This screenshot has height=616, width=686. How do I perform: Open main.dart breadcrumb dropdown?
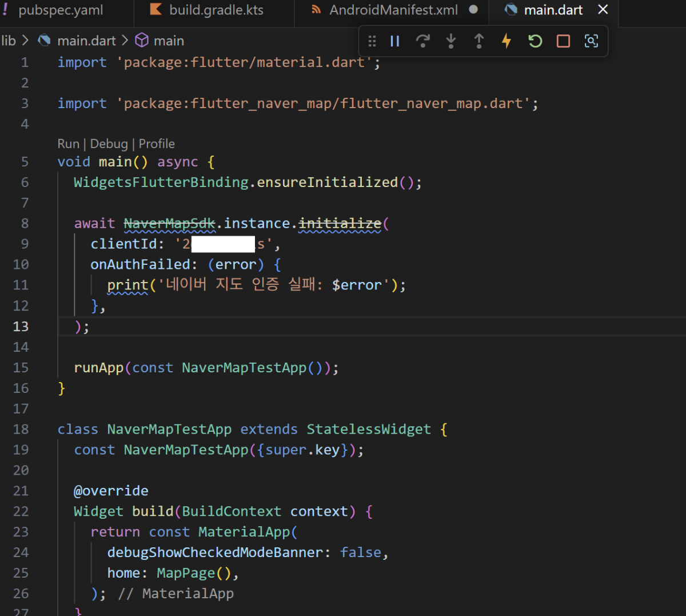(86, 41)
